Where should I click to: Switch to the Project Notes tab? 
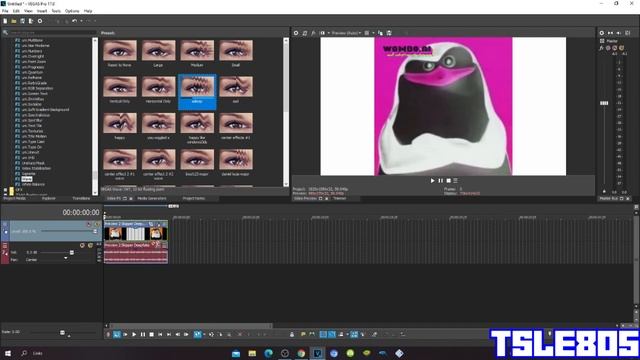pyautogui.click(x=194, y=198)
